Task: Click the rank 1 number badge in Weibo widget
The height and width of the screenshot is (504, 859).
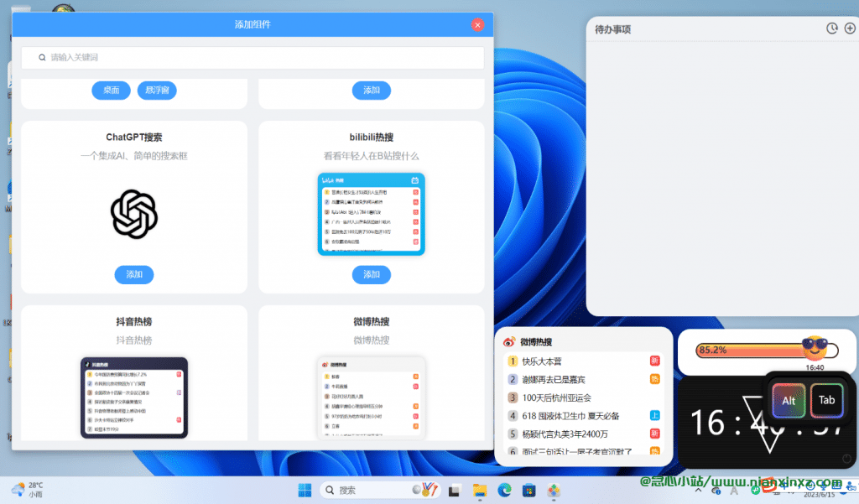Action: pos(513,361)
